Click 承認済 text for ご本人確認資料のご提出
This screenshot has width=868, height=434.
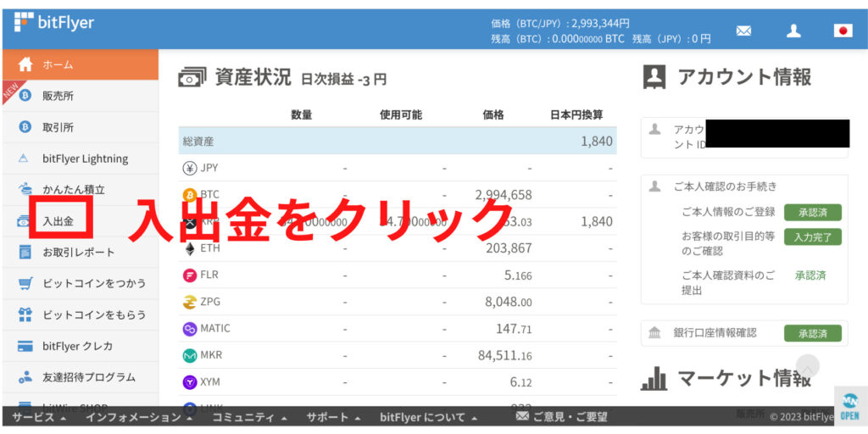(810, 275)
